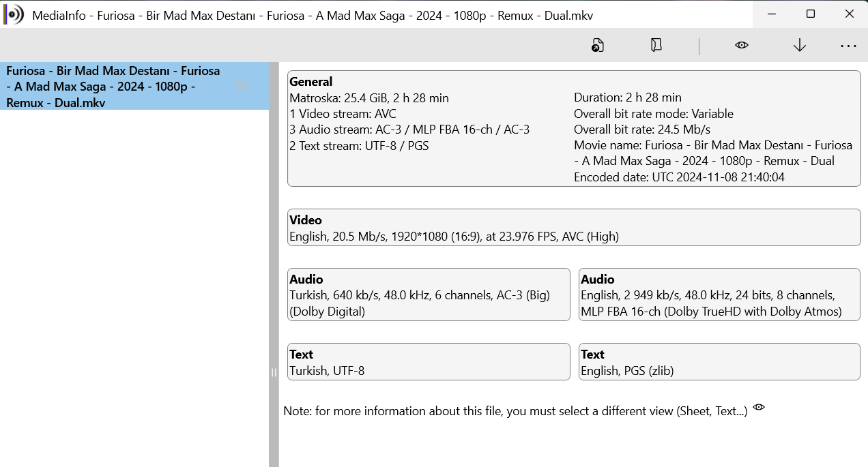Click the Turkish UTF-8 Text box

(429, 362)
